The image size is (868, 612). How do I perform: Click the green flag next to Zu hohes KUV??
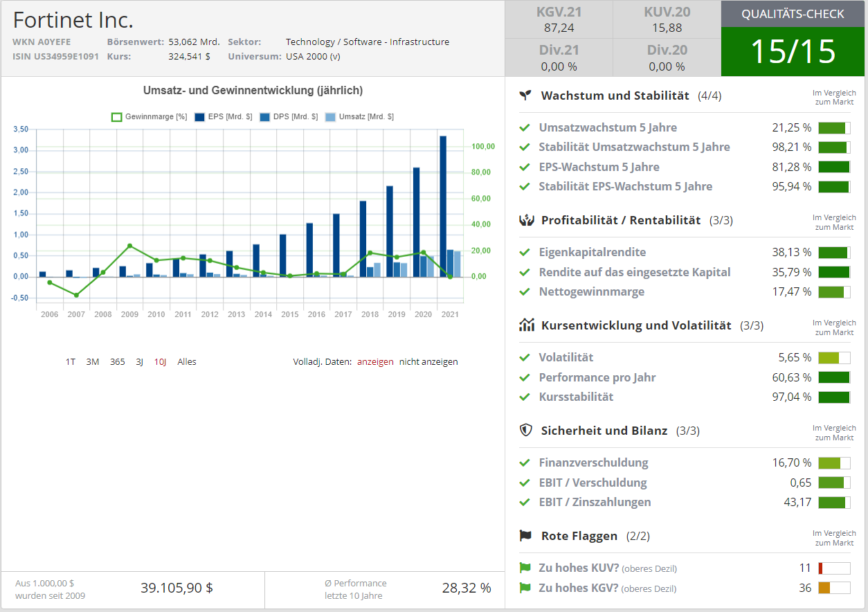tap(525, 568)
